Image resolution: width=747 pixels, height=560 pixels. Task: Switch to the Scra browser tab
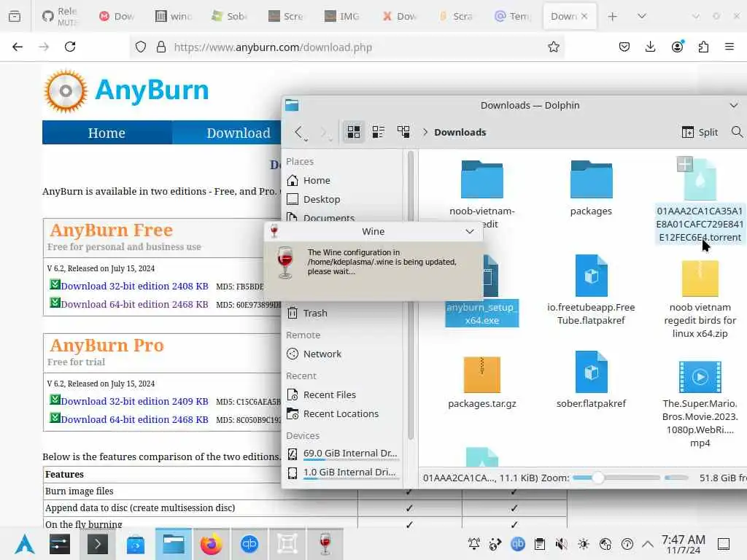(x=456, y=16)
